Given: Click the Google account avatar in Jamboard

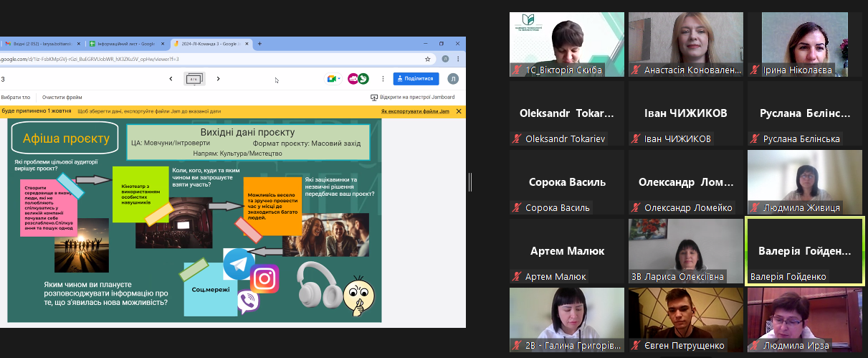Looking at the screenshot, I should tap(453, 79).
